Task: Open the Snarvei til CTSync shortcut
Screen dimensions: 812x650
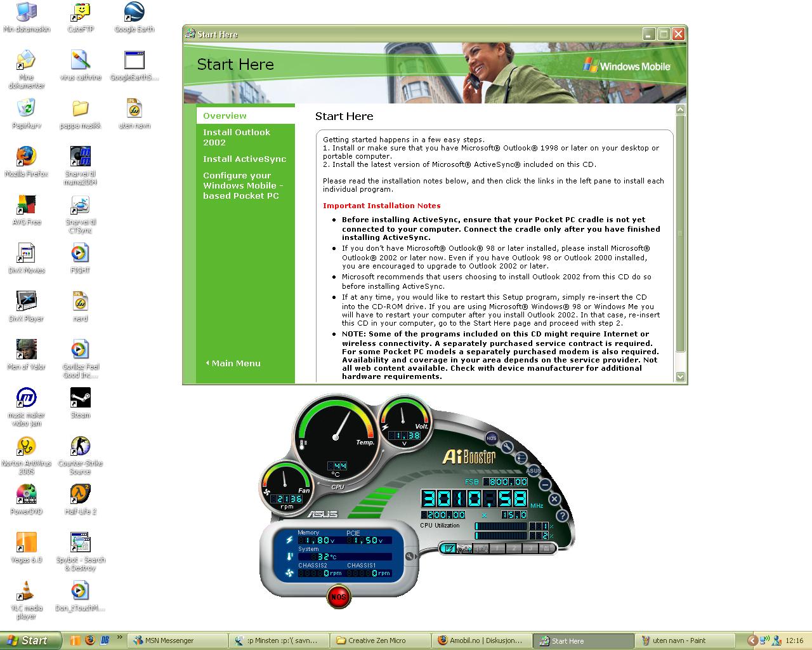Action: coord(80,214)
